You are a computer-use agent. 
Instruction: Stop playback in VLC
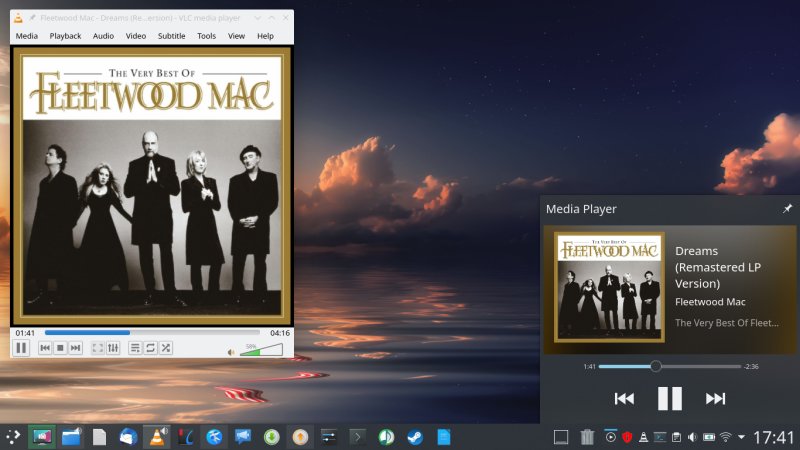pyautogui.click(x=60, y=348)
